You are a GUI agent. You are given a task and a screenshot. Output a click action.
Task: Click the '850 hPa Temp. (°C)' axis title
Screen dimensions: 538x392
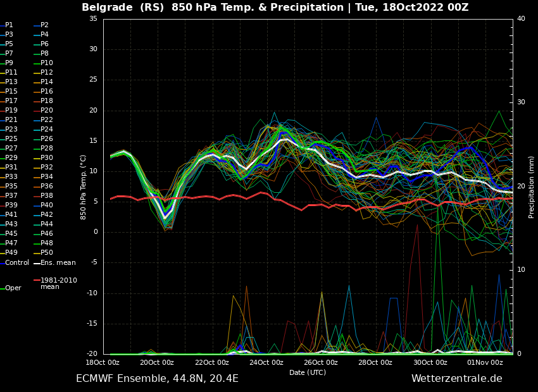coord(84,187)
